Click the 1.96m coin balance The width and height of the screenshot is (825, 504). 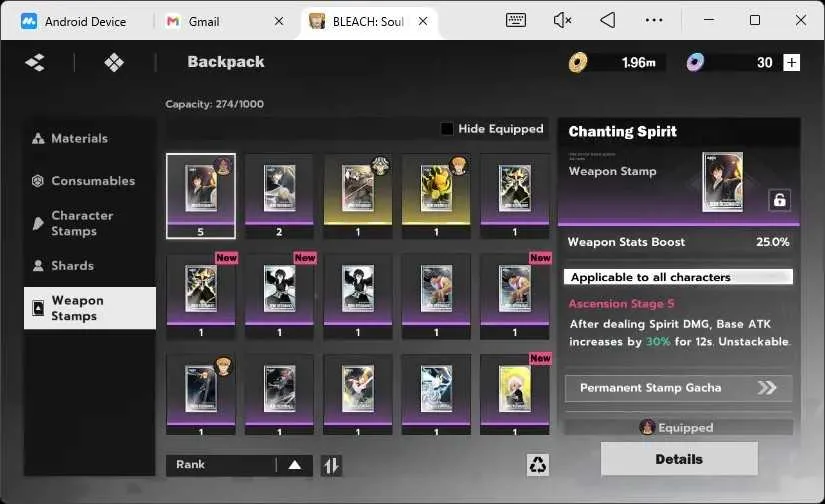click(639, 63)
